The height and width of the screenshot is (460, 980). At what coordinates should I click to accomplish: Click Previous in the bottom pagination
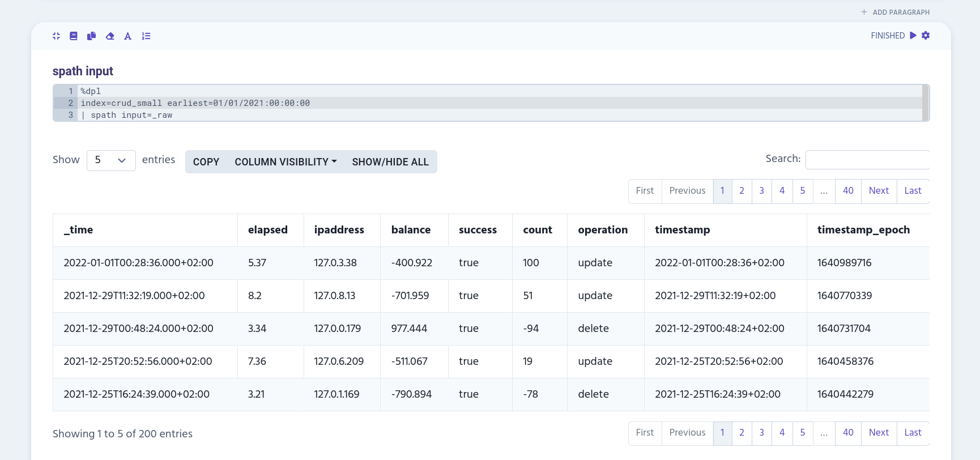(x=687, y=433)
